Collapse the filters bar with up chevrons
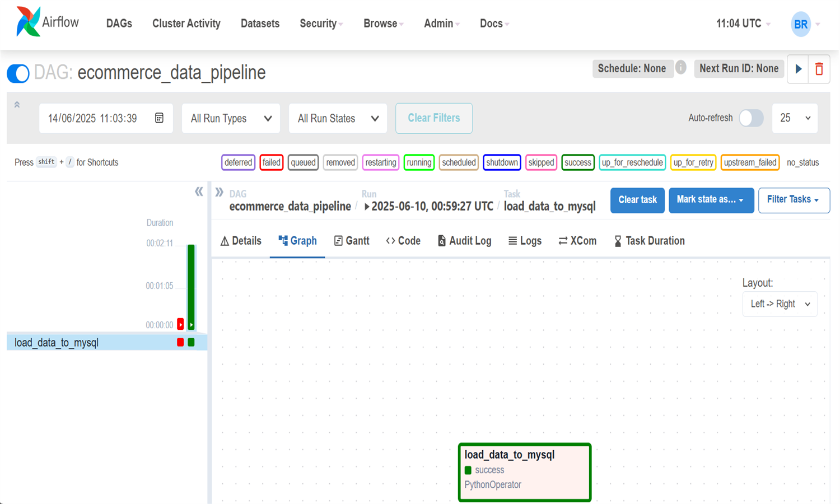 point(17,105)
